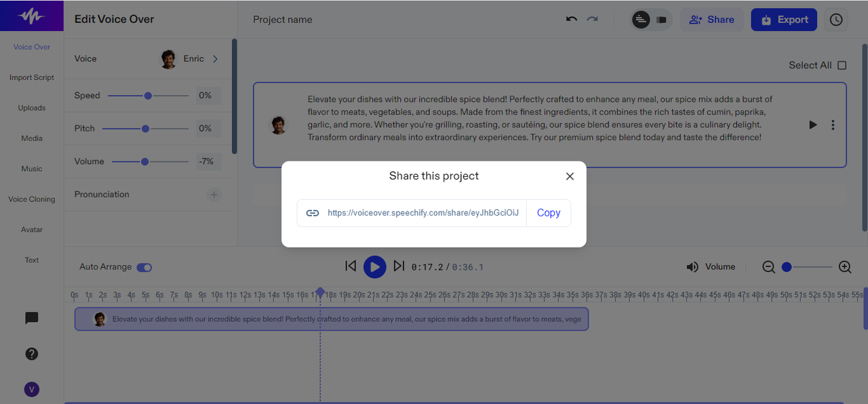This screenshot has height=404, width=868.
Task: Adjust the timeline zoom slider handle
Action: point(787,267)
